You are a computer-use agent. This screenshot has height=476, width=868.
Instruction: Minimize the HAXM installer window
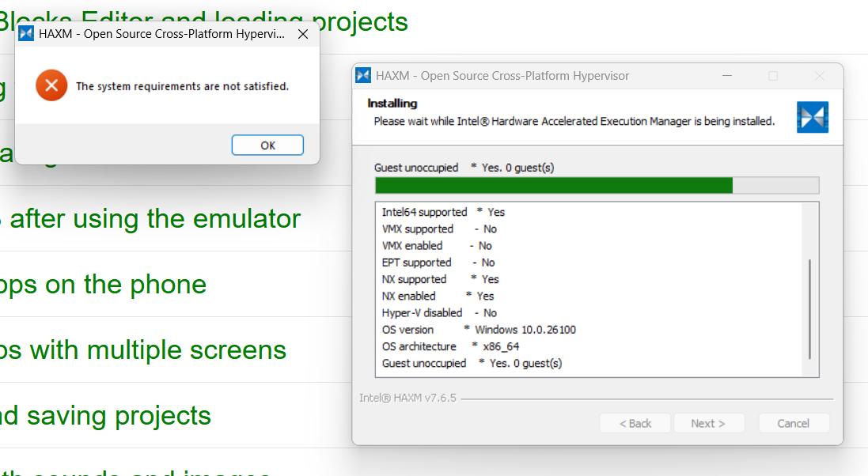(726, 76)
